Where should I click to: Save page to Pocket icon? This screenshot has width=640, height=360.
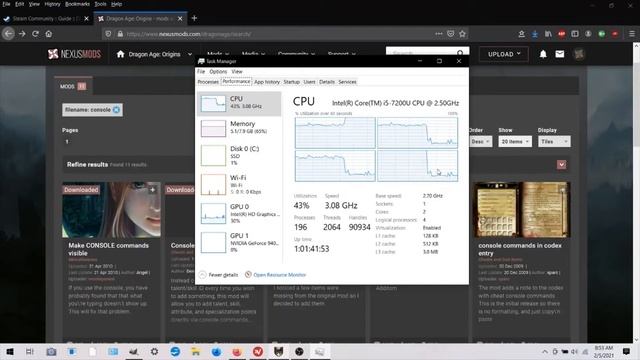(451, 34)
